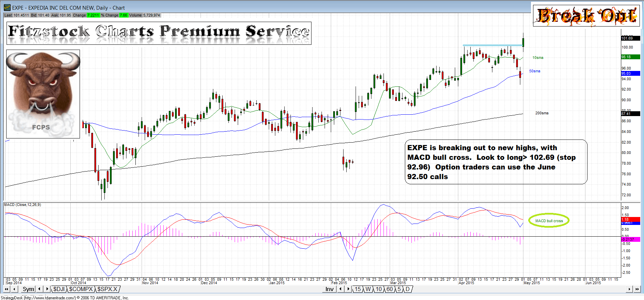
Task: Select the $SPX.X symbol tab
Action: tap(107, 289)
